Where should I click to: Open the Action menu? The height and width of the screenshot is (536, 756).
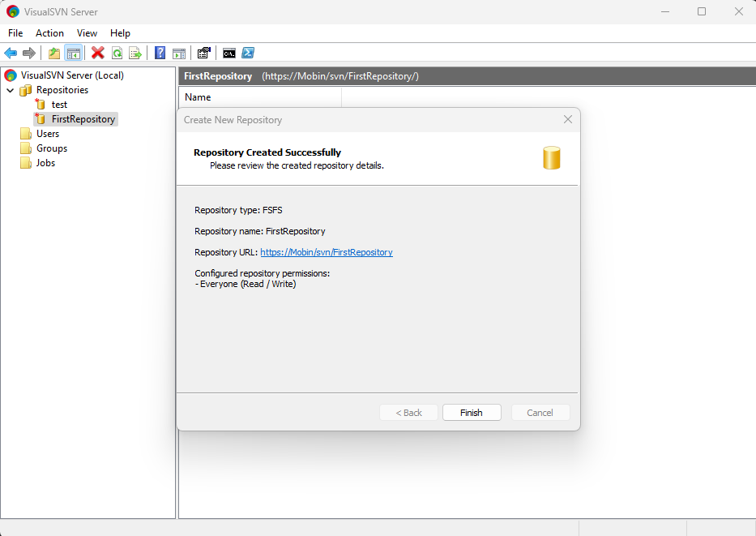[x=49, y=33]
